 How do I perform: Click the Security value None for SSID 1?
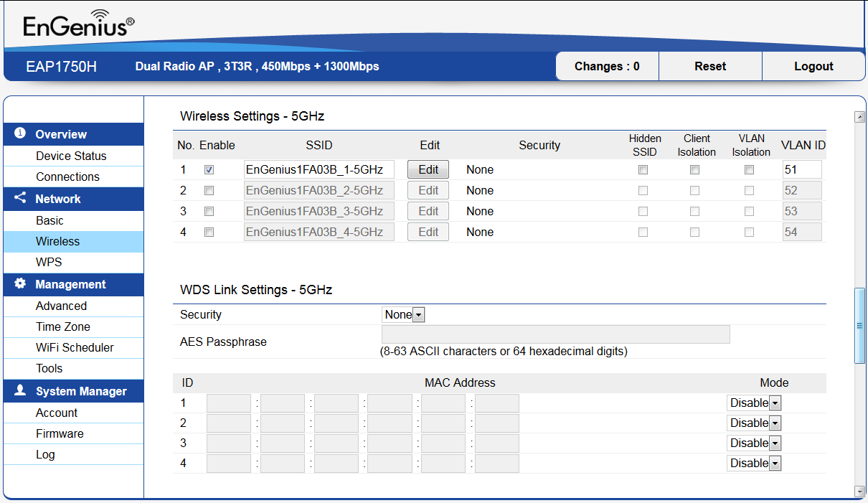pos(480,170)
